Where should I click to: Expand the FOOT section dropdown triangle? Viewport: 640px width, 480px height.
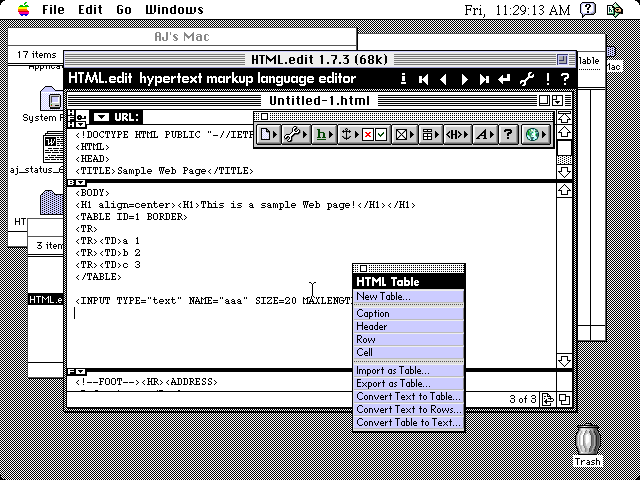76,371
